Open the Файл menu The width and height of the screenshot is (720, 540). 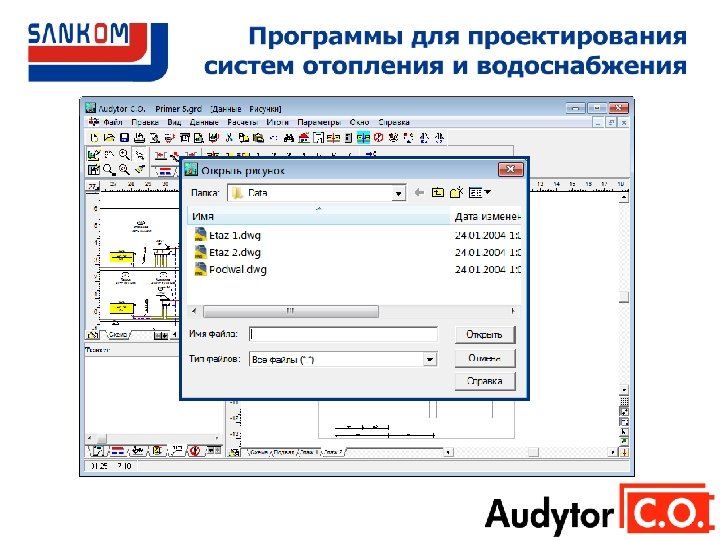(112, 122)
